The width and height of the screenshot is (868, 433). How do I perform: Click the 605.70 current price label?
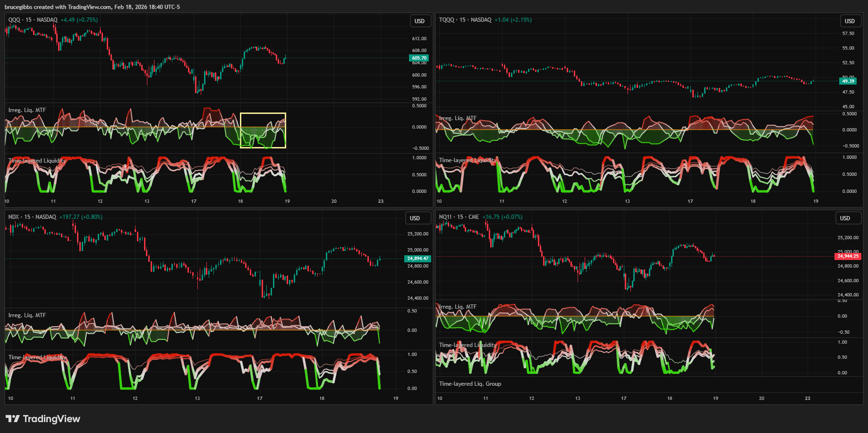tap(418, 58)
